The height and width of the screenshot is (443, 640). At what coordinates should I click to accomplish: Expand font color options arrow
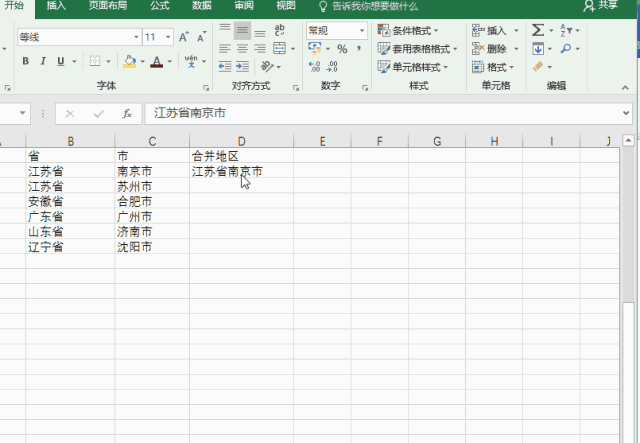(170, 62)
